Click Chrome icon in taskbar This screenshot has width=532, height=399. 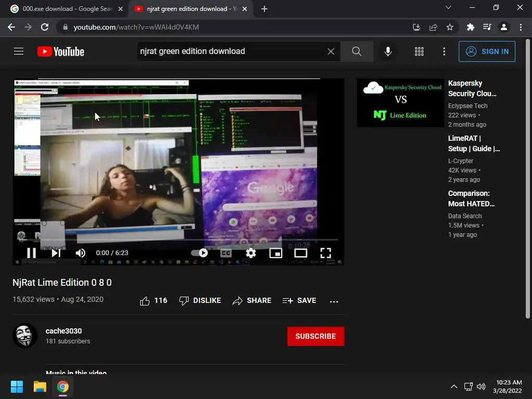(x=63, y=387)
